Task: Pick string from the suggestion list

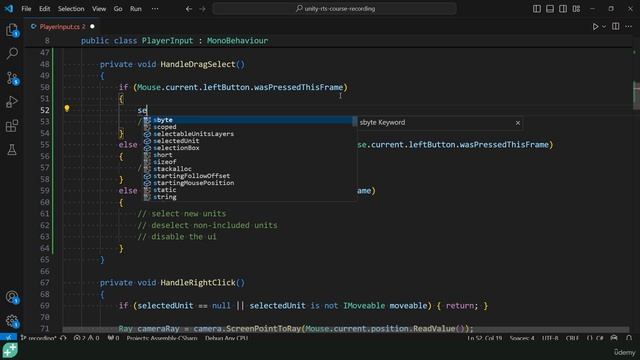Action: [x=249, y=197]
